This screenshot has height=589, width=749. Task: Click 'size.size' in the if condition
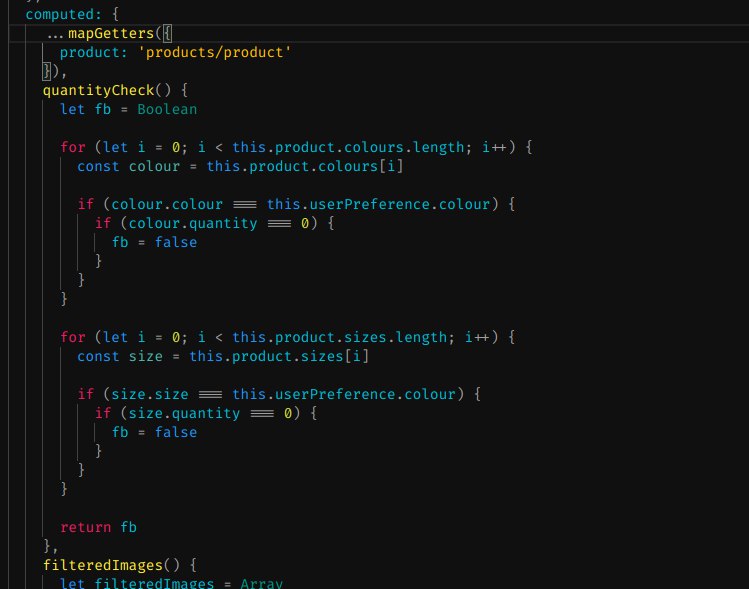tap(150, 394)
